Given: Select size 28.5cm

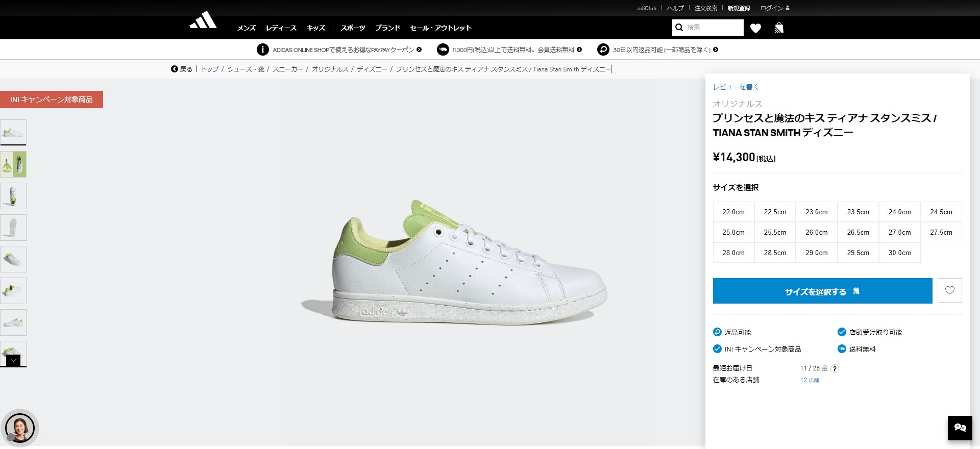Looking at the screenshot, I should [x=775, y=253].
